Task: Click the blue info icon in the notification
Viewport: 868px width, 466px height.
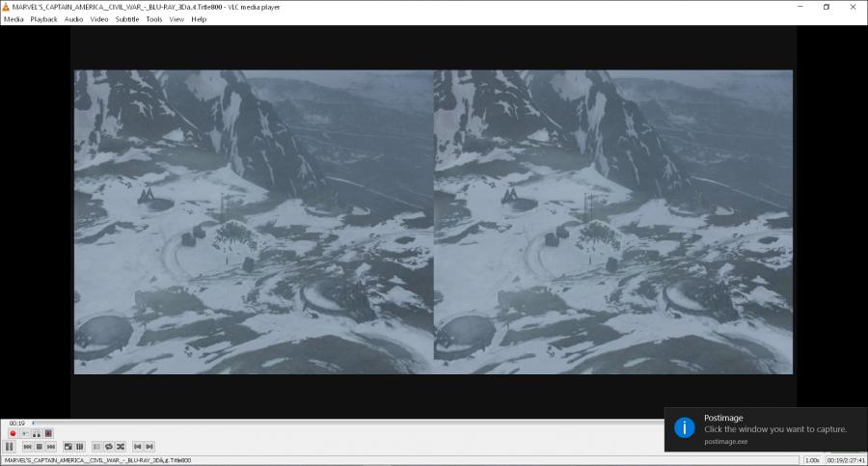Action: click(x=684, y=427)
